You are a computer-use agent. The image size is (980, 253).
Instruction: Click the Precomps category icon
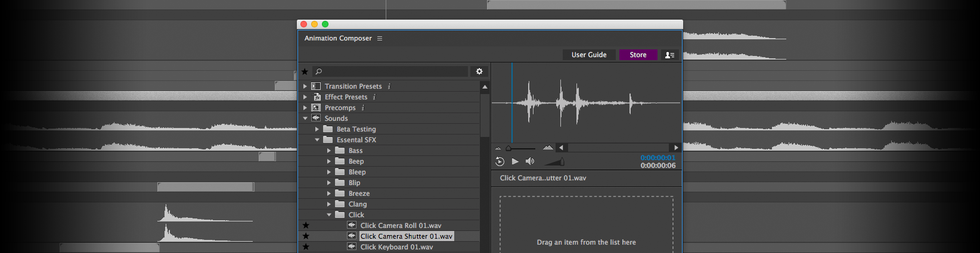(x=316, y=108)
